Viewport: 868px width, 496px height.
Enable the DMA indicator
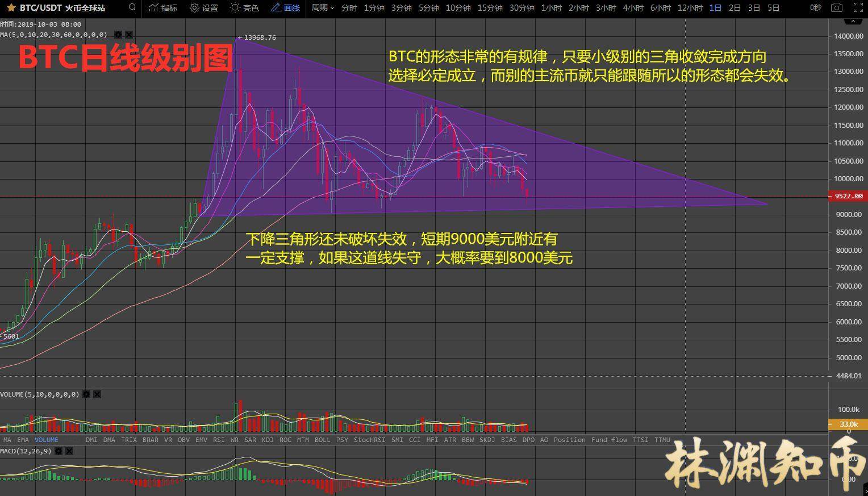(x=109, y=440)
